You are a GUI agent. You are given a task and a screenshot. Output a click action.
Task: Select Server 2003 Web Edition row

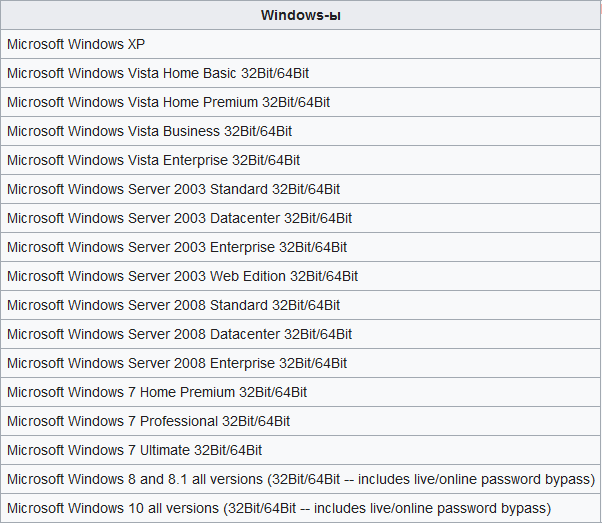[182, 276]
